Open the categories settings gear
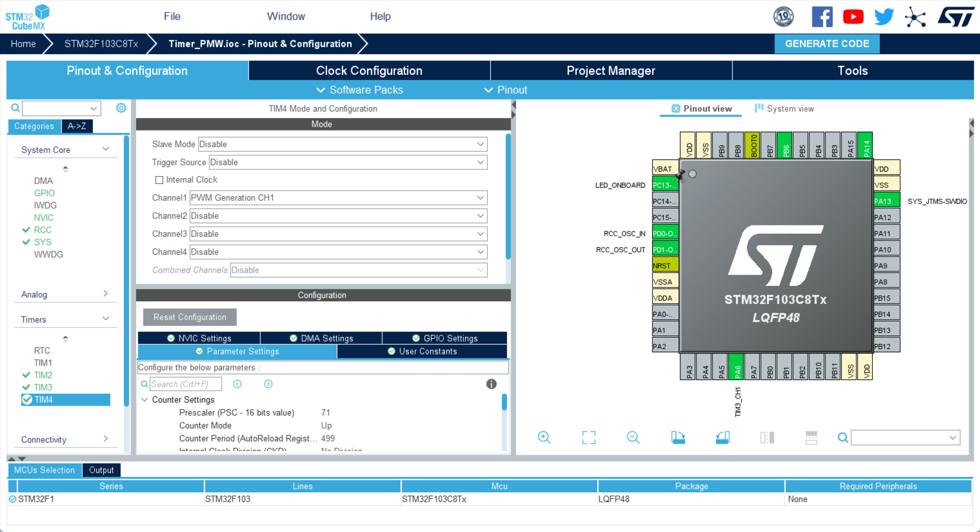The height and width of the screenshot is (532, 980). point(121,108)
